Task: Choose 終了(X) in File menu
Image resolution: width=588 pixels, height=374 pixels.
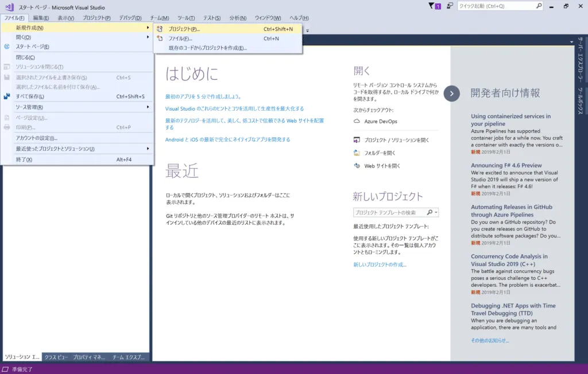Action: tap(78, 159)
